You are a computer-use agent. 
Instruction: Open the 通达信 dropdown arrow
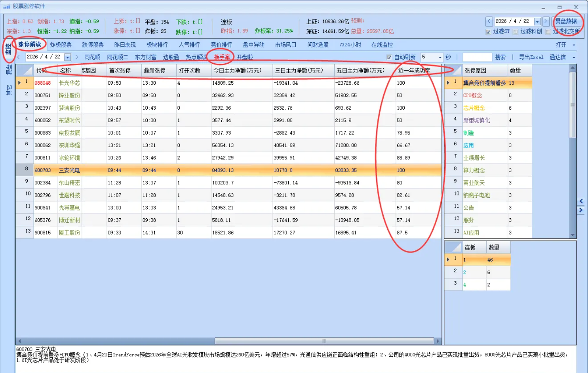(573, 57)
